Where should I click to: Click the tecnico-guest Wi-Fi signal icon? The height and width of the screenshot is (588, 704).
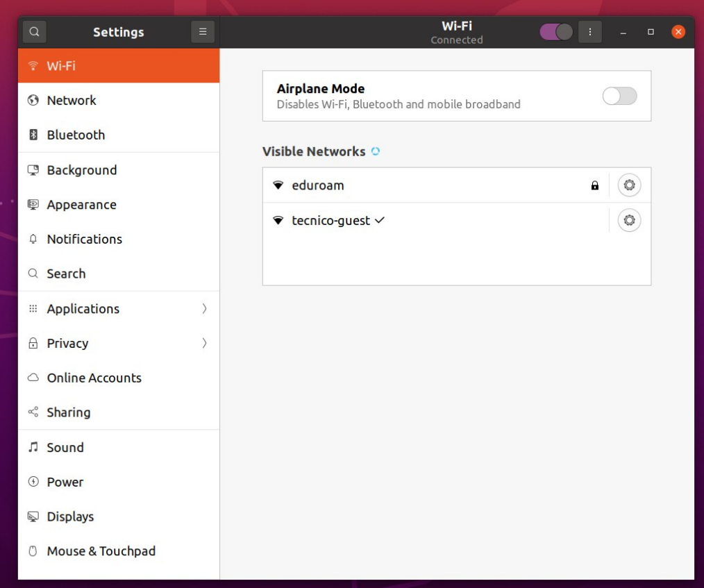tap(278, 220)
